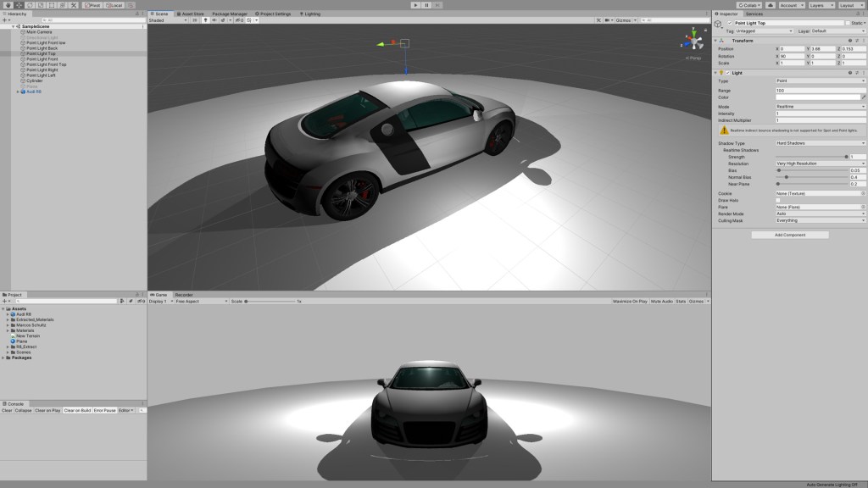Expand the Audi R8 hierarchy item
The image size is (868, 488).
18,91
